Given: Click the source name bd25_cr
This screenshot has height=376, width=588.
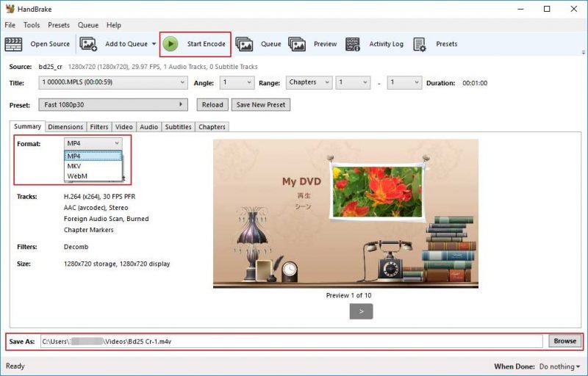Looking at the screenshot, I should point(50,67).
